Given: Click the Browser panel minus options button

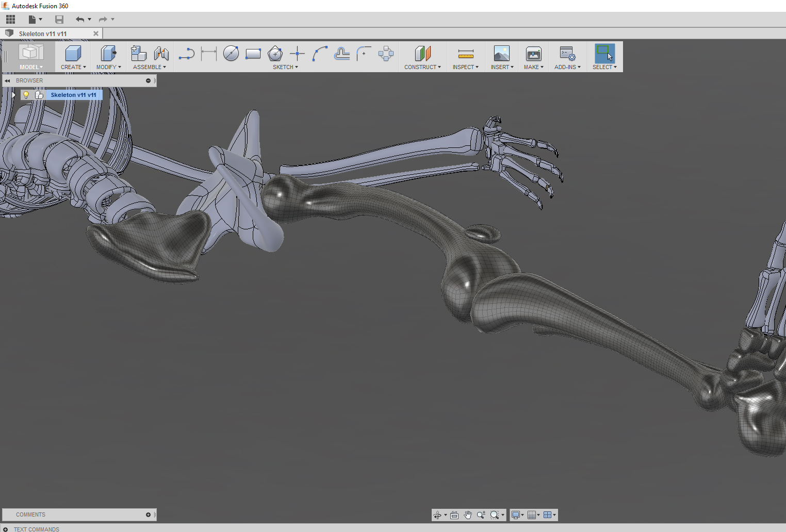Looking at the screenshot, I should (148, 81).
